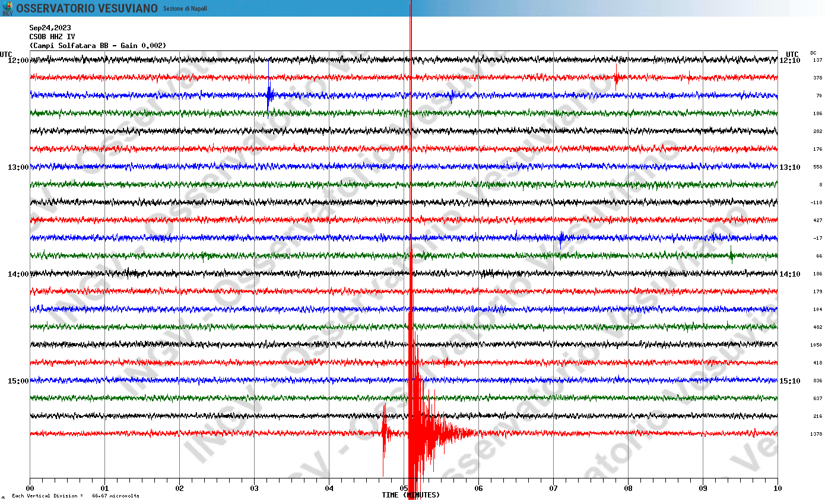Click the 15:00 start time label
The height and width of the screenshot is (504, 825).
tap(18, 381)
